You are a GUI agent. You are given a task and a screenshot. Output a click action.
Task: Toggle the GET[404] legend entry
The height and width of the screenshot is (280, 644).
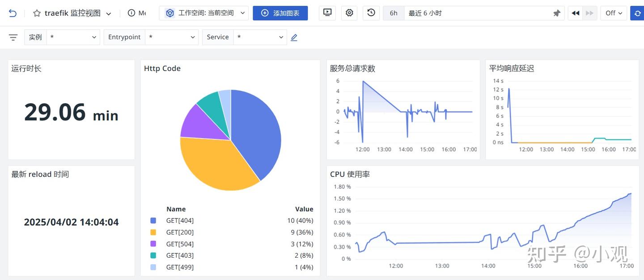click(x=180, y=220)
